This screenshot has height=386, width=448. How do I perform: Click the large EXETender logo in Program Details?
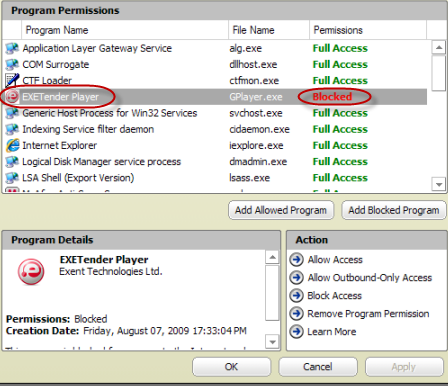(31, 272)
